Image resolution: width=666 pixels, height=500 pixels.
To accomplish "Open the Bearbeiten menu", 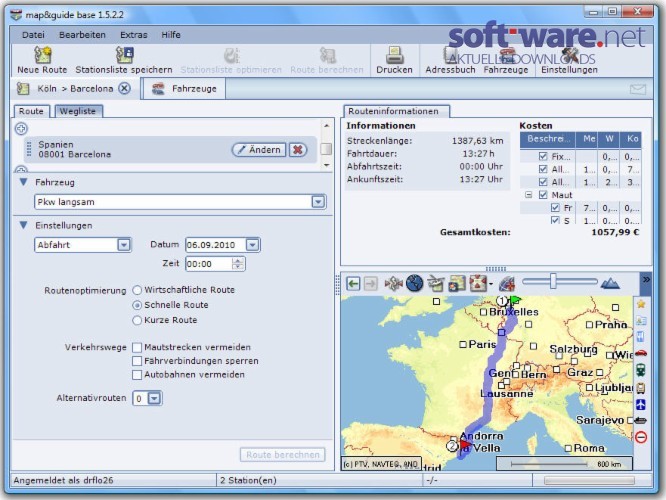I will click(82, 35).
